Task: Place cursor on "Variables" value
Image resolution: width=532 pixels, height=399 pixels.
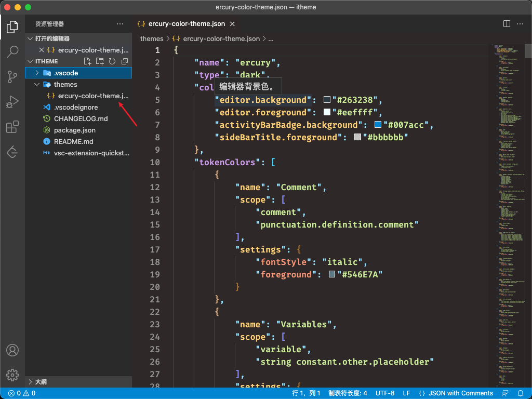Action: (x=303, y=324)
